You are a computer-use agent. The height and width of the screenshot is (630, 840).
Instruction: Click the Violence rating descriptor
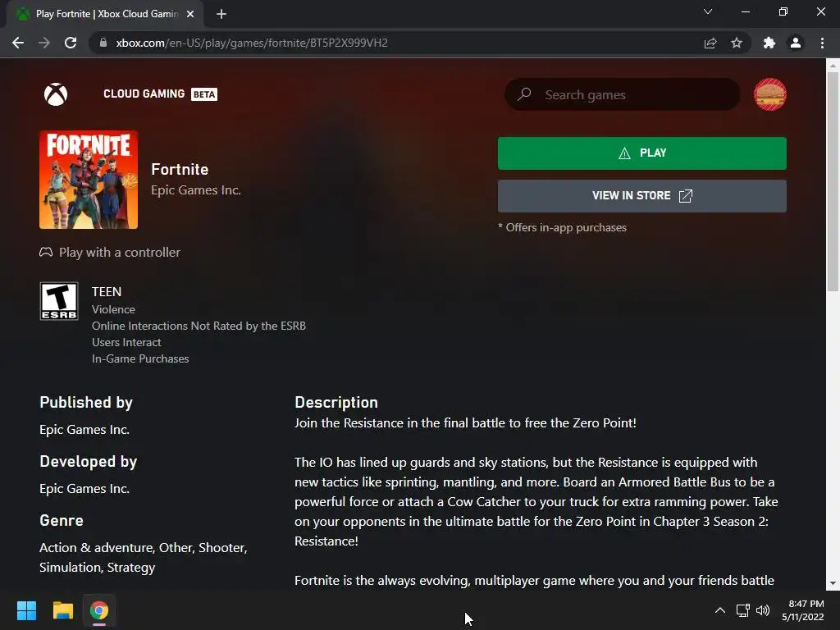(x=113, y=309)
